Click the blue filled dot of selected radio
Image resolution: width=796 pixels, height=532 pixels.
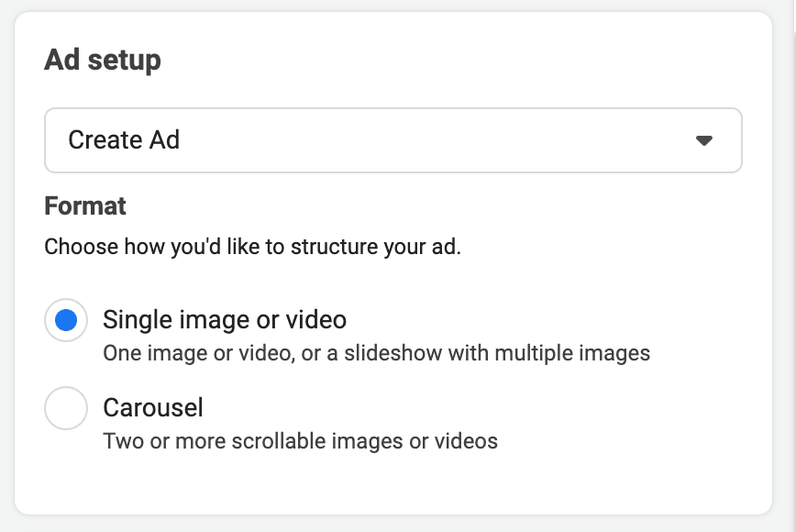tap(66, 320)
